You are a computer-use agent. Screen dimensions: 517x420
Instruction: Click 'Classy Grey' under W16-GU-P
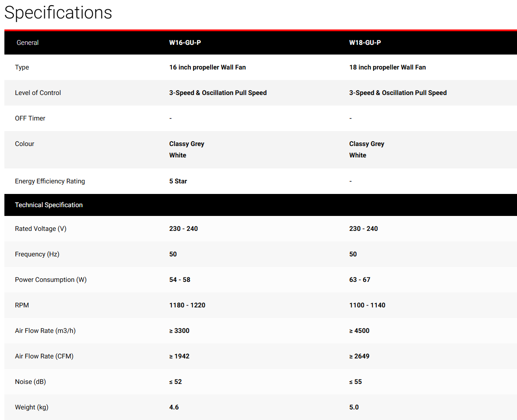pos(186,144)
